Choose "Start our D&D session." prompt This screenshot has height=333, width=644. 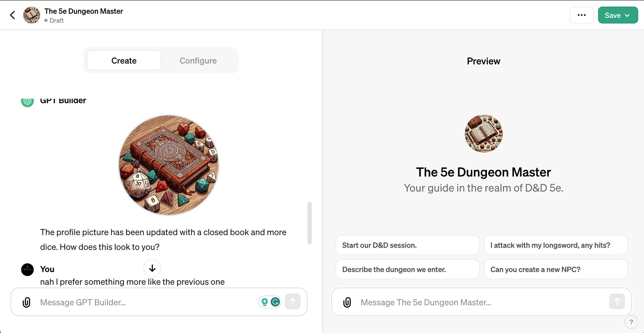pyautogui.click(x=407, y=245)
